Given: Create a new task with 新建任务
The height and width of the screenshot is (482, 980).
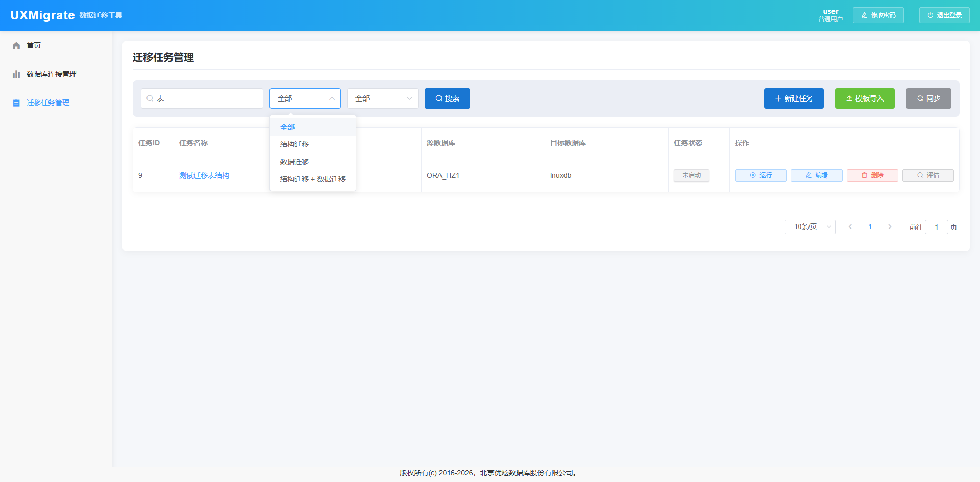Looking at the screenshot, I should pos(793,98).
